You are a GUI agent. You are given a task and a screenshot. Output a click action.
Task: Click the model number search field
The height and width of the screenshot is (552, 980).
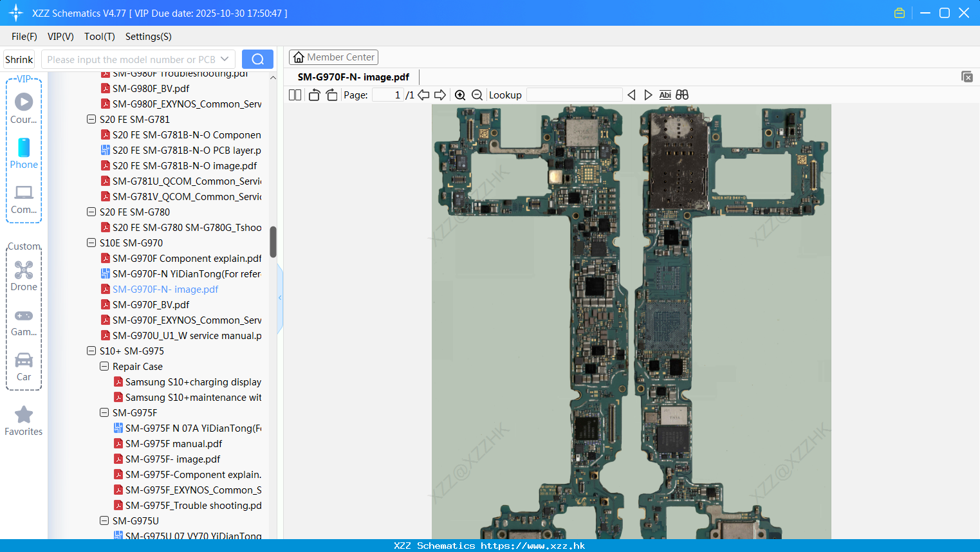[x=131, y=59]
